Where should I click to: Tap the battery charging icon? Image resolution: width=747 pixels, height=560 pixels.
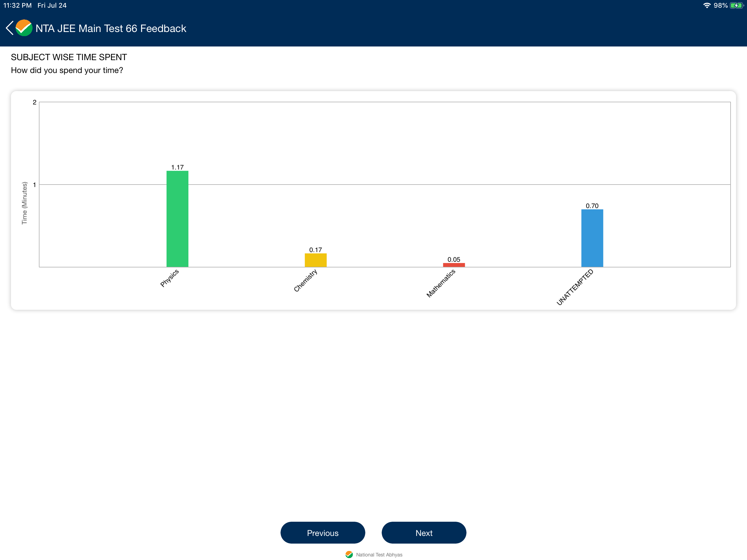pyautogui.click(x=736, y=5)
